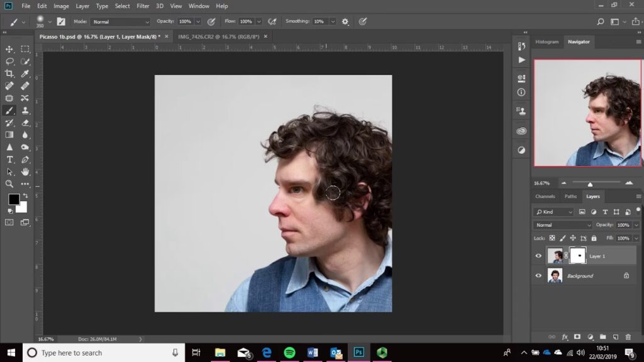The width and height of the screenshot is (644, 362).
Task: Click the foreground color swatch
Action: tap(13, 199)
